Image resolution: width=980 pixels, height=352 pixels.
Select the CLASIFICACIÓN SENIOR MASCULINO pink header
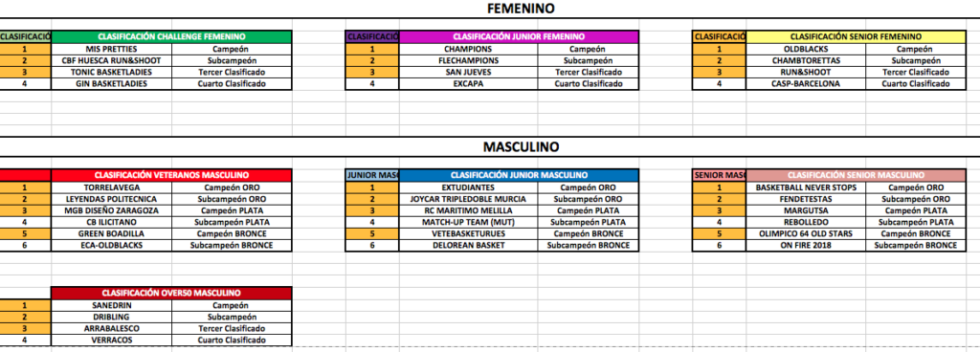click(x=856, y=175)
